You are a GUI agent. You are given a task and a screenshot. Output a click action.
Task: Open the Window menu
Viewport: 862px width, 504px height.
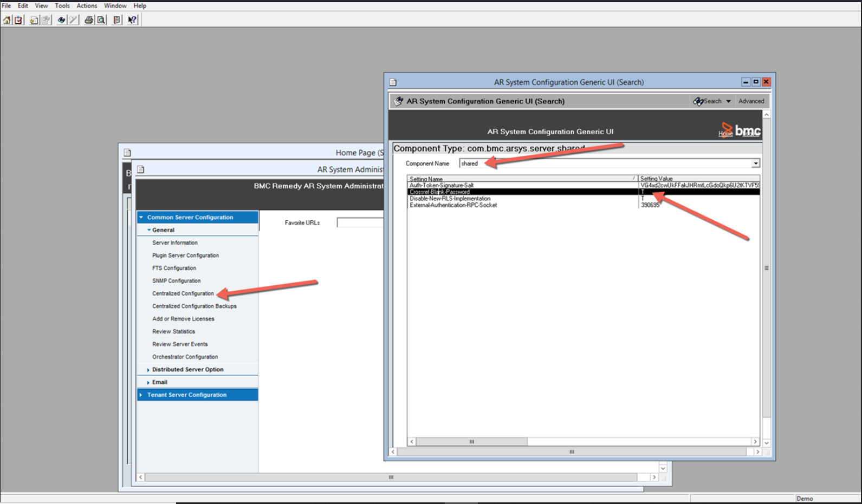click(115, 5)
